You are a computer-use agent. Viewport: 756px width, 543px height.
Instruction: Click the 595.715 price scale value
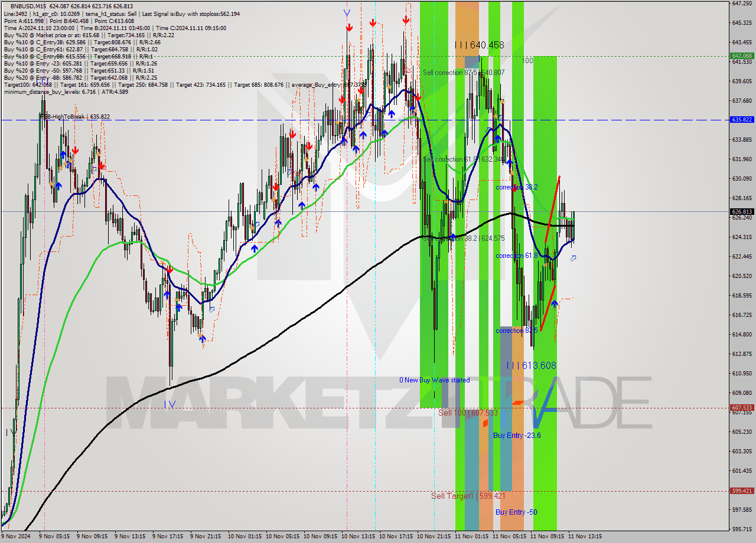coord(742,529)
